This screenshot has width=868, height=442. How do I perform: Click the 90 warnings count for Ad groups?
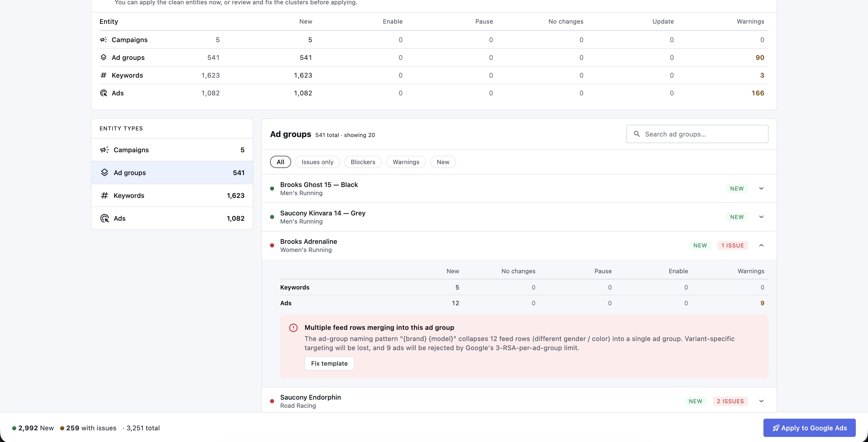760,58
